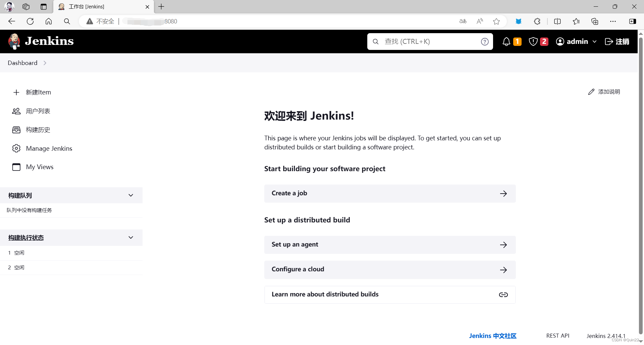Open 构建历史 in the sidebar
Screen dimensions: 644x345
point(31,130)
